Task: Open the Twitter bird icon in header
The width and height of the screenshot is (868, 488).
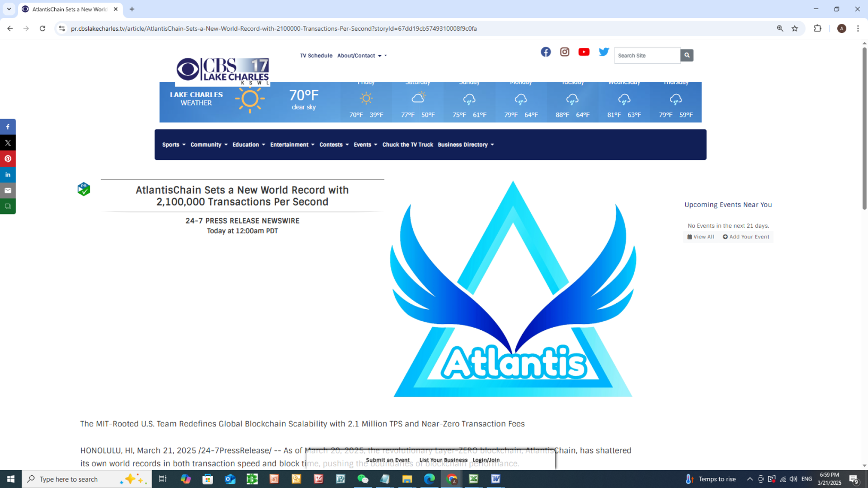Action: [x=603, y=52]
